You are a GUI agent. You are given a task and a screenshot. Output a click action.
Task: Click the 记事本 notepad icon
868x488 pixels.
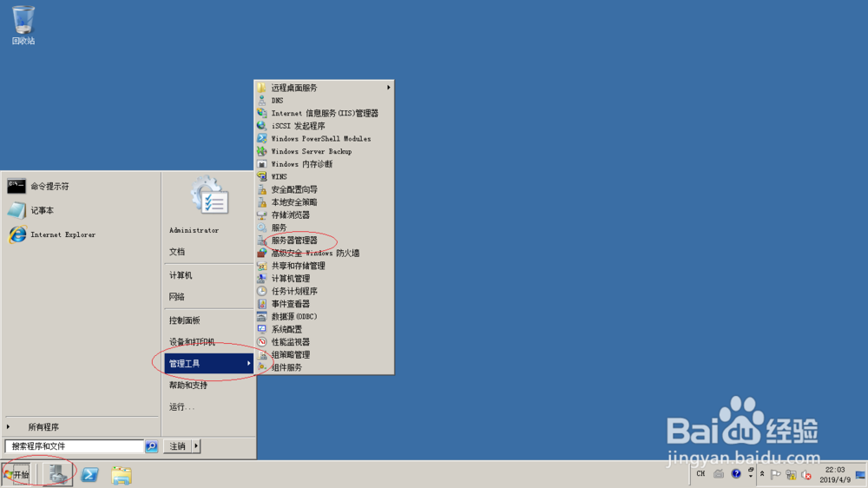(x=16, y=210)
